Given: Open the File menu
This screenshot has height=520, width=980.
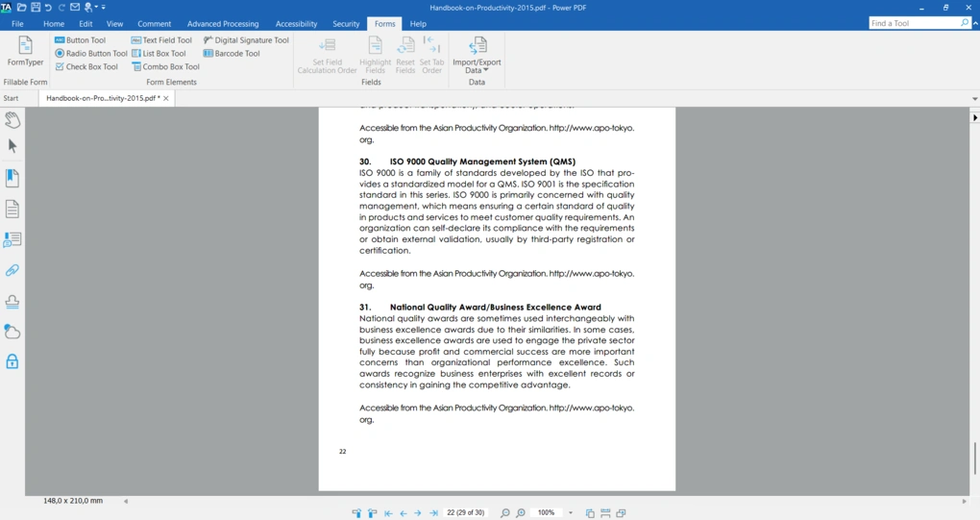Looking at the screenshot, I should 17,24.
